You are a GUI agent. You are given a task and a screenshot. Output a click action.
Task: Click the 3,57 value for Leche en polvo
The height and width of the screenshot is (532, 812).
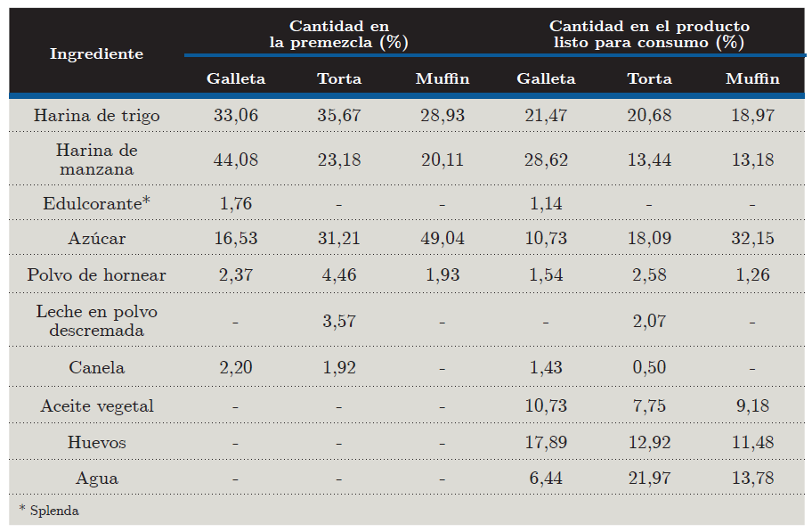click(x=338, y=321)
